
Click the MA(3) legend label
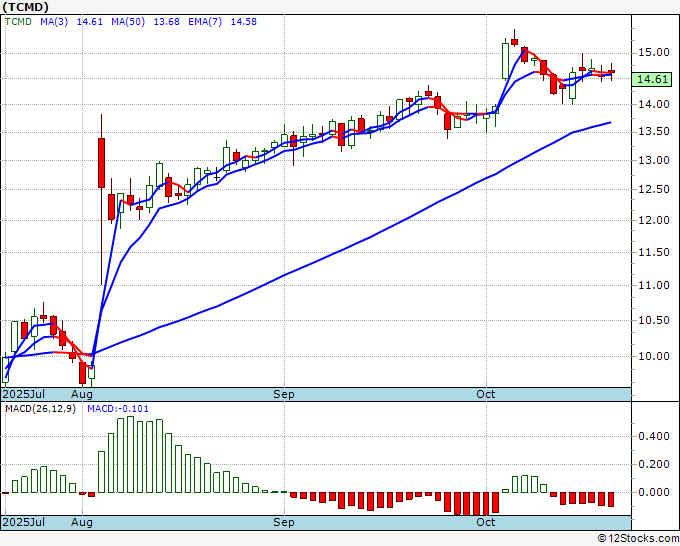pos(54,21)
